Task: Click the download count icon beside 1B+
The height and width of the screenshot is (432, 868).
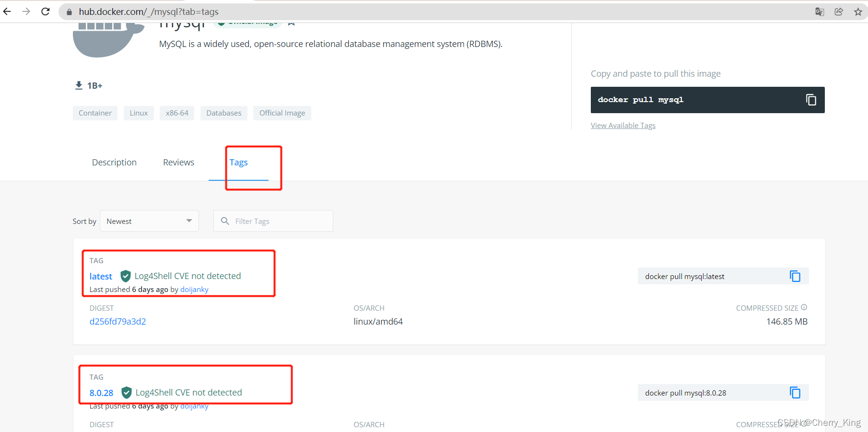Action: click(x=79, y=85)
